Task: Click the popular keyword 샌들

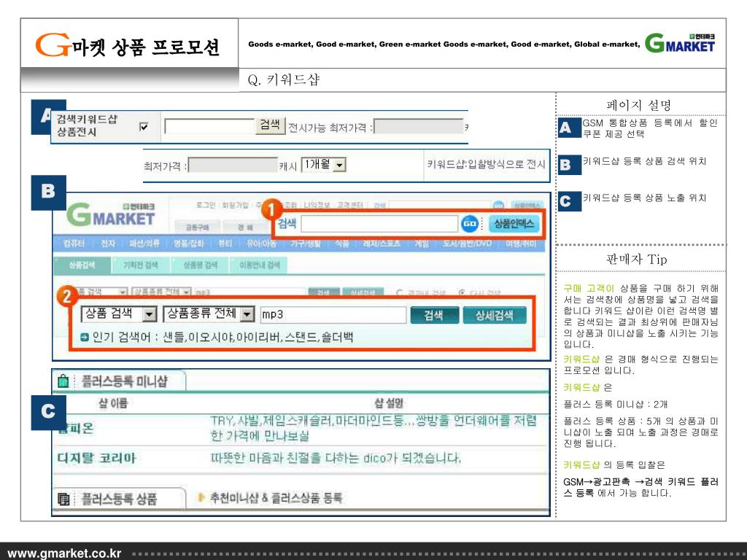Action: (174, 338)
